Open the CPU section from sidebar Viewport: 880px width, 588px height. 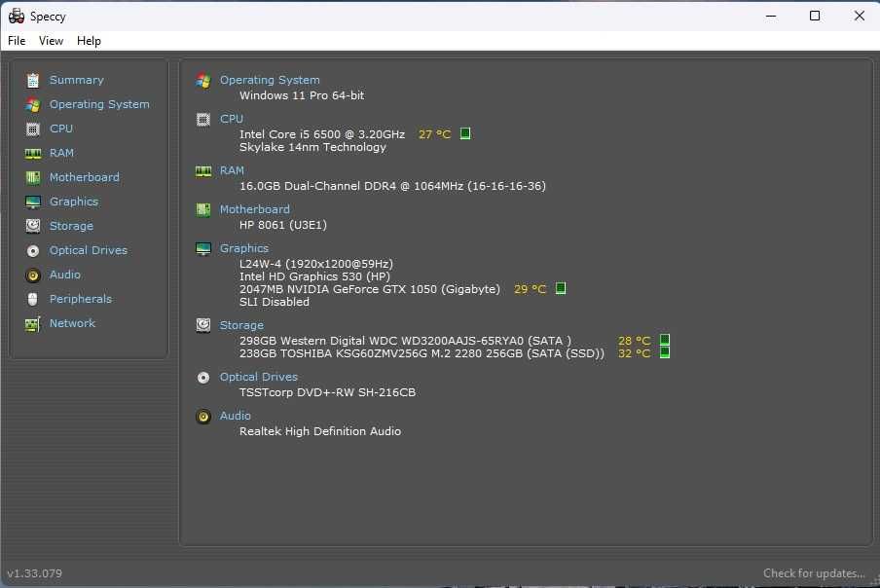(x=61, y=129)
